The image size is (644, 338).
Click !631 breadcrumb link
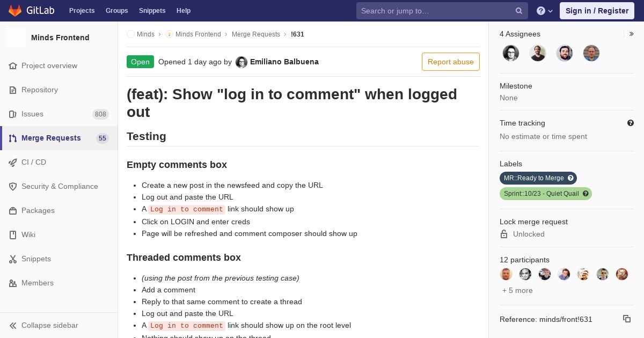297,34
